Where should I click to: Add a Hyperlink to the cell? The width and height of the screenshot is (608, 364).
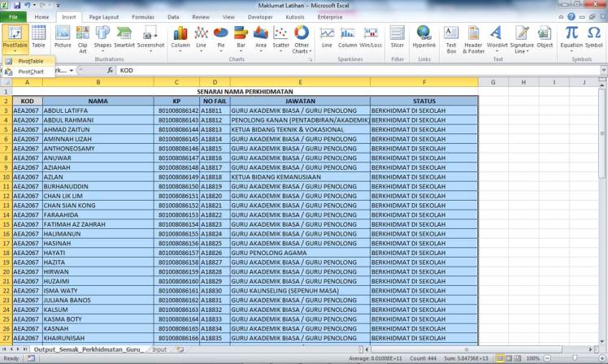(423, 37)
